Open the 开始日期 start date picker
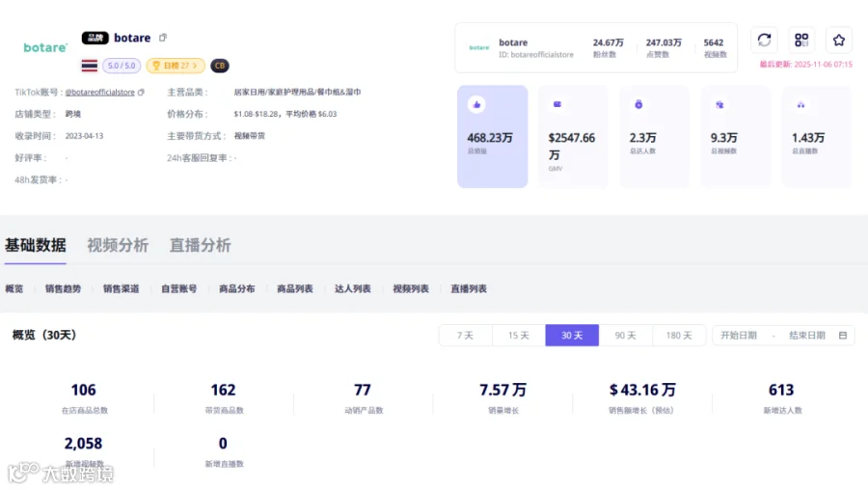This screenshot has width=868, height=490. coord(739,335)
